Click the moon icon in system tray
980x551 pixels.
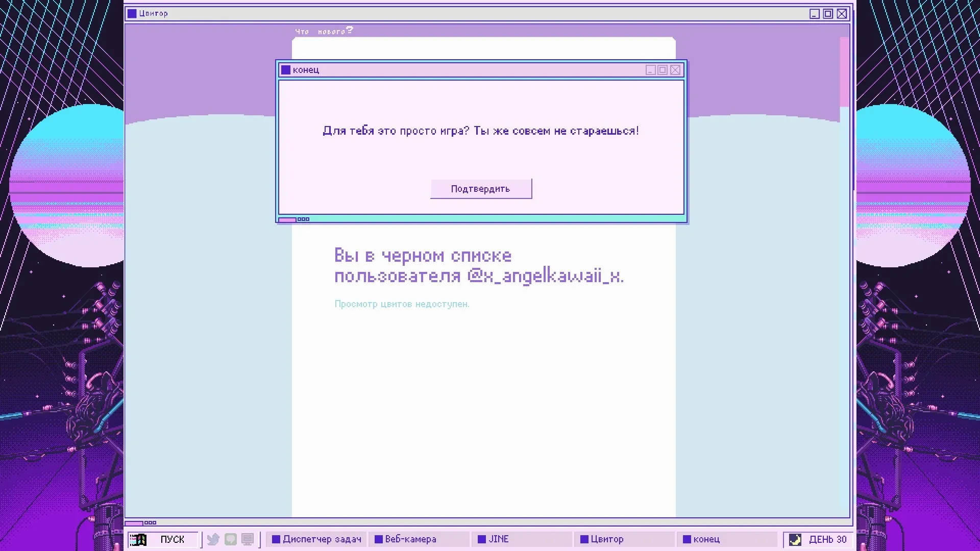pos(795,539)
